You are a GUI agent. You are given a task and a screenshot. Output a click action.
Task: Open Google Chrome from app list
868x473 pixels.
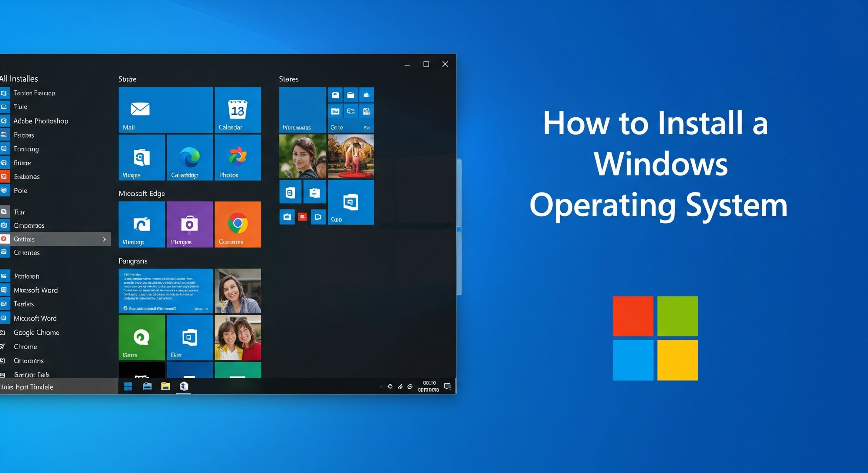(36, 332)
